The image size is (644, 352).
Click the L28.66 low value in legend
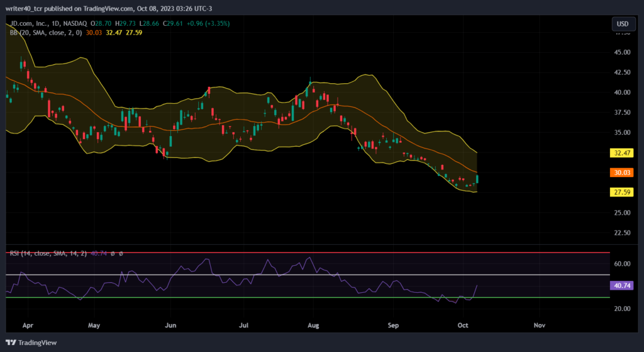click(149, 24)
